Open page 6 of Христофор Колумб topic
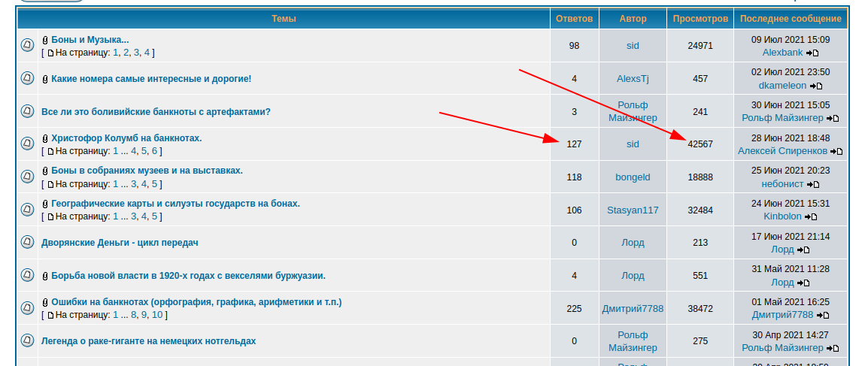 pos(154,151)
